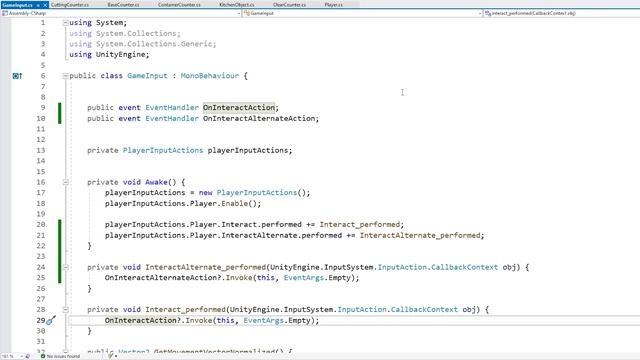Viewport: 640px width, 360px height.
Task: Click GameInput class name on line 6
Action: click(147, 76)
